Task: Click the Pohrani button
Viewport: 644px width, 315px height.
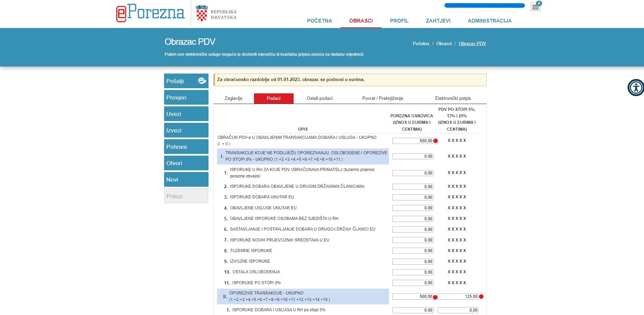Action: tap(186, 147)
